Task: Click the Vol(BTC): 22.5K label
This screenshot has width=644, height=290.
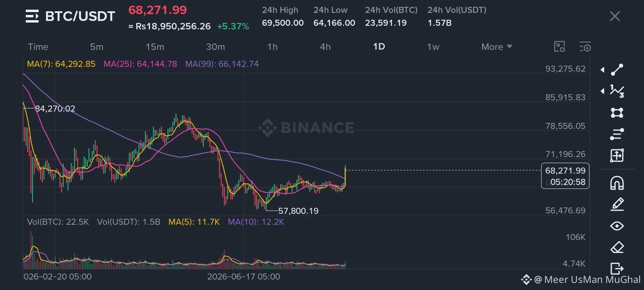Action: pyautogui.click(x=58, y=222)
